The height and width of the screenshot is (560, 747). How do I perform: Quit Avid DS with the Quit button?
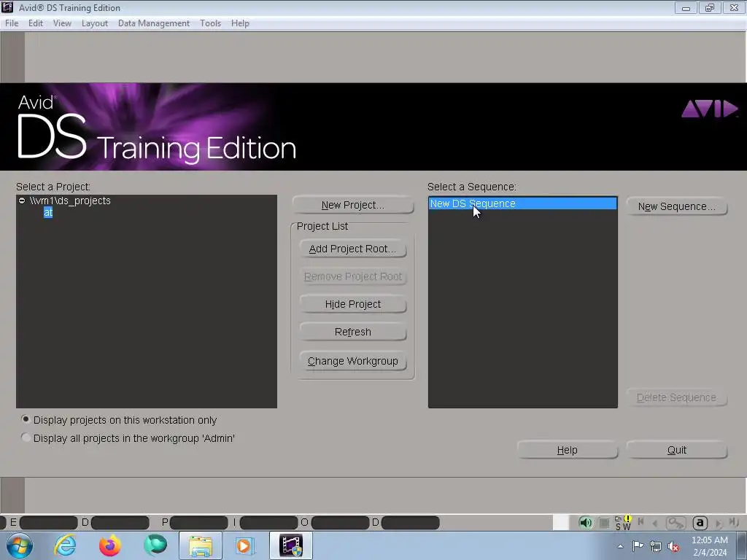[677, 450]
